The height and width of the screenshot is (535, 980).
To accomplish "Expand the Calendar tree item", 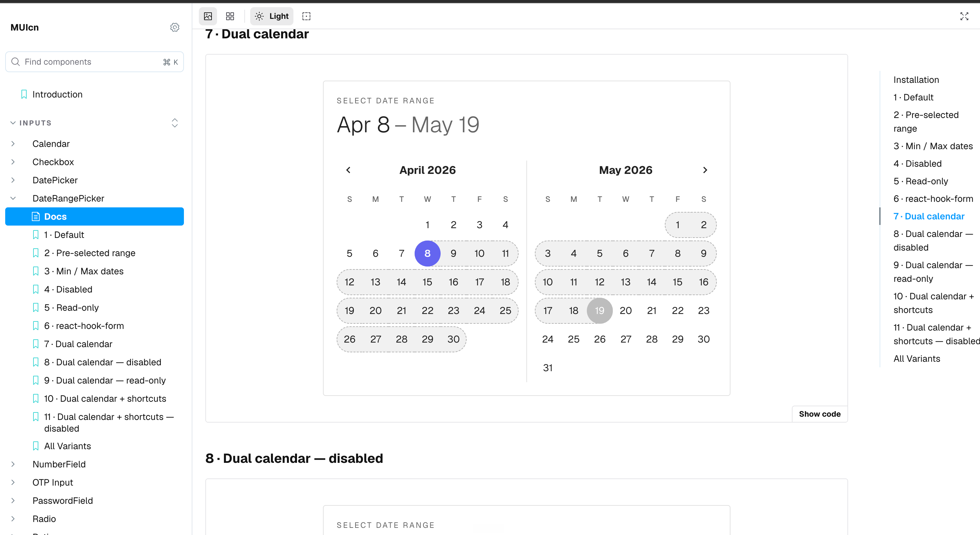I will click(13, 144).
